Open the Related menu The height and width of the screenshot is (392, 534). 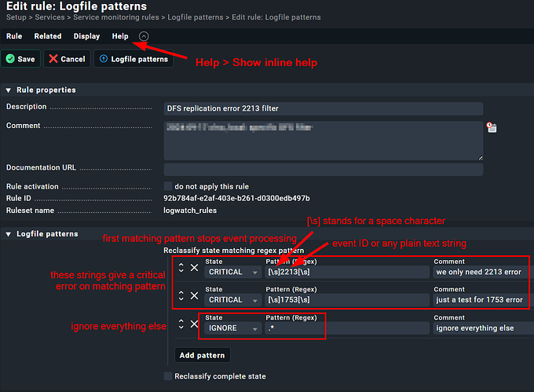pyautogui.click(x=48, y=36)
